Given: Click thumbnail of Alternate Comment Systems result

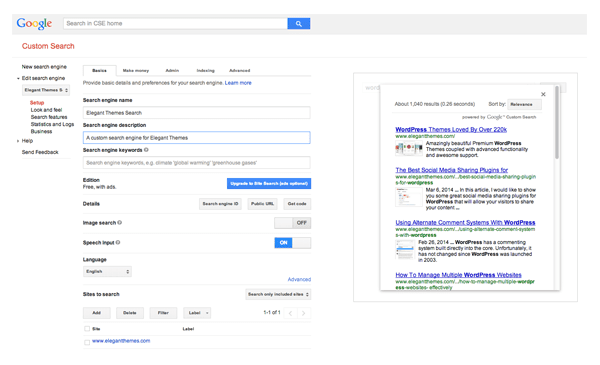Looking at the screenshot, I should (x=405, y=249).
